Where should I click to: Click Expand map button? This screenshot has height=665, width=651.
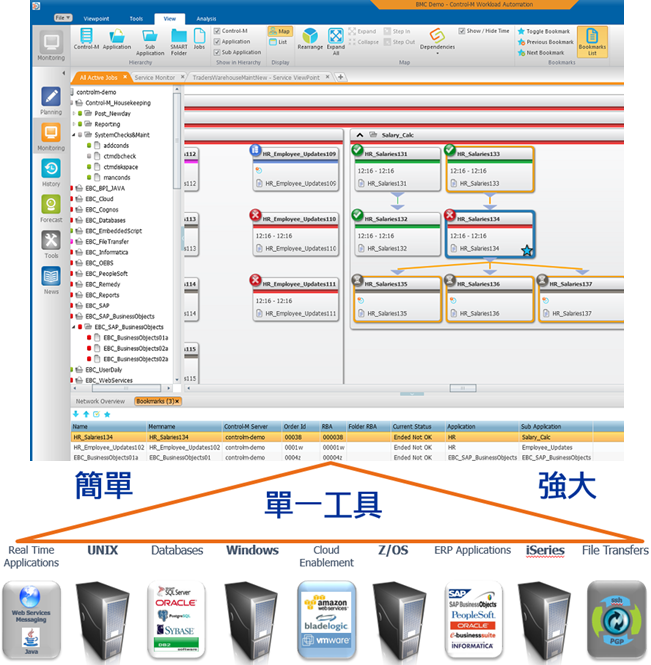tap(363, 31)
